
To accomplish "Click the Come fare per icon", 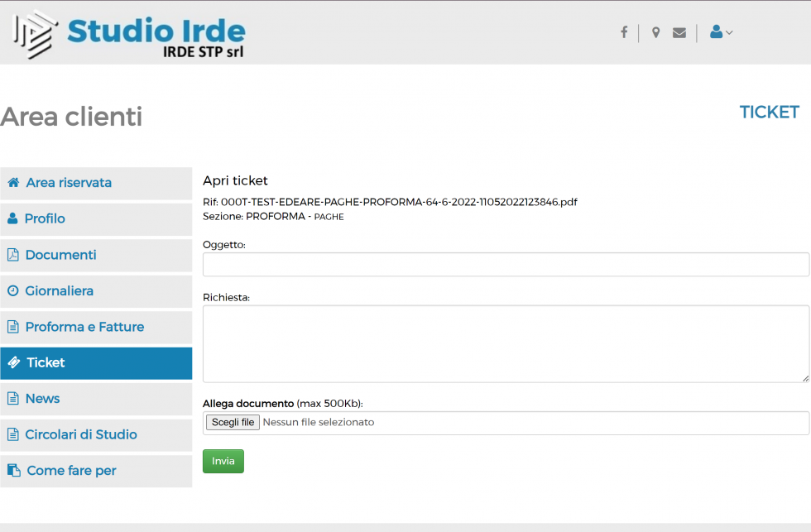I will [14, 471].
